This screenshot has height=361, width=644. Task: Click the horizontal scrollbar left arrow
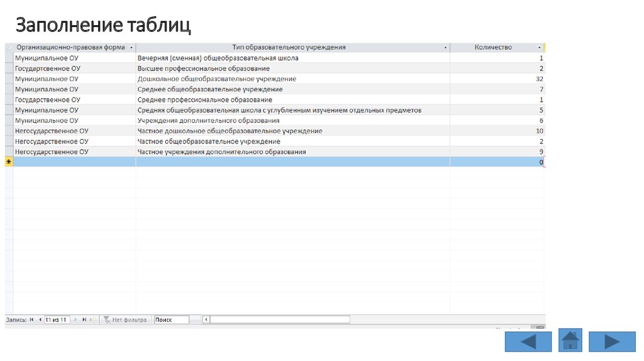206,319
